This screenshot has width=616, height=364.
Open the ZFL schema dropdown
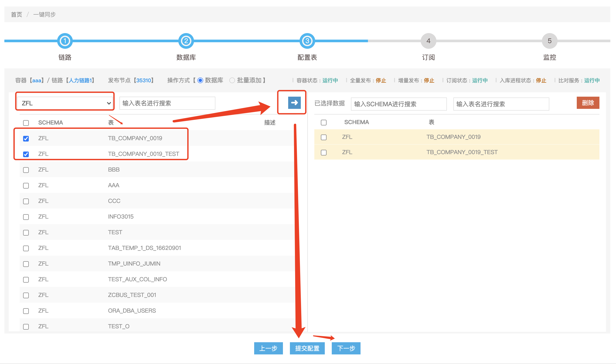tap(65, 103)
